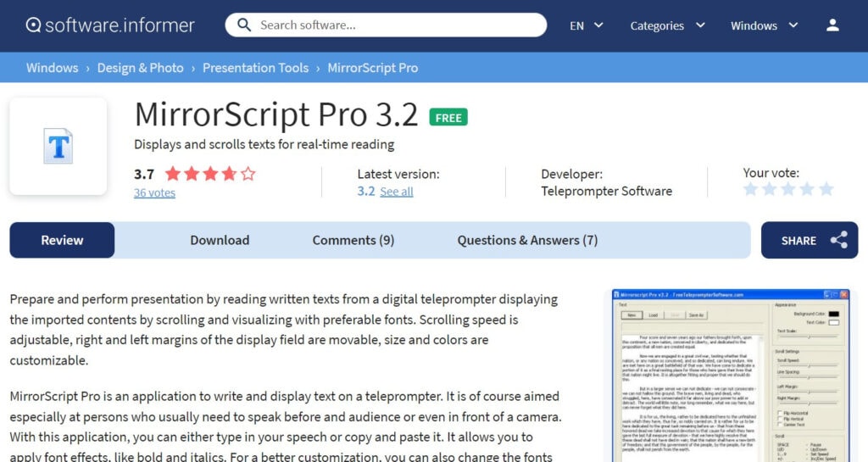Click the 3.7 rating value
The image size is (868, 462).
pyautogui.click(x=144, y=175)
